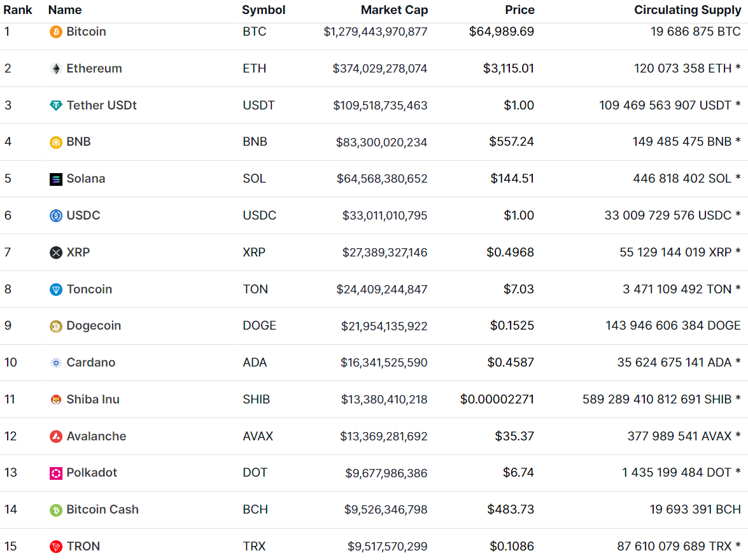748x560 pixels.
Task: Click the yellow BNB logo icon
Action: pyautogui.click(x=56, y=142)
